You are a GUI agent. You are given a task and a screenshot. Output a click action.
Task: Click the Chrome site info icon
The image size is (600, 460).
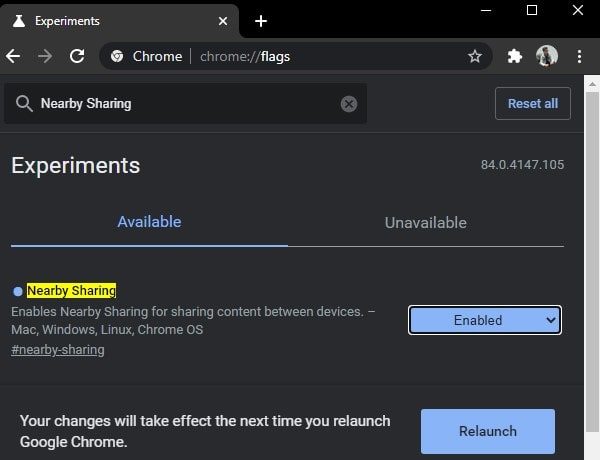(x=117, y=56)
